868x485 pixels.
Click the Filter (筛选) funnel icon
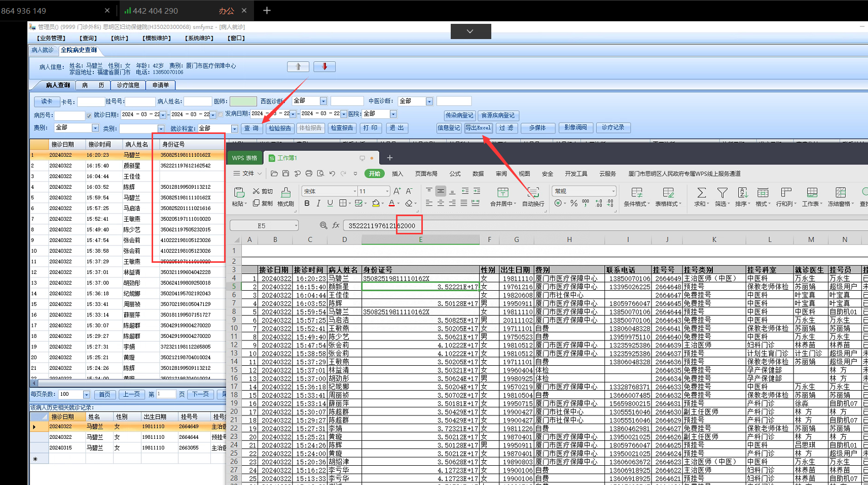pyautogui.click(x=722, y=193)
